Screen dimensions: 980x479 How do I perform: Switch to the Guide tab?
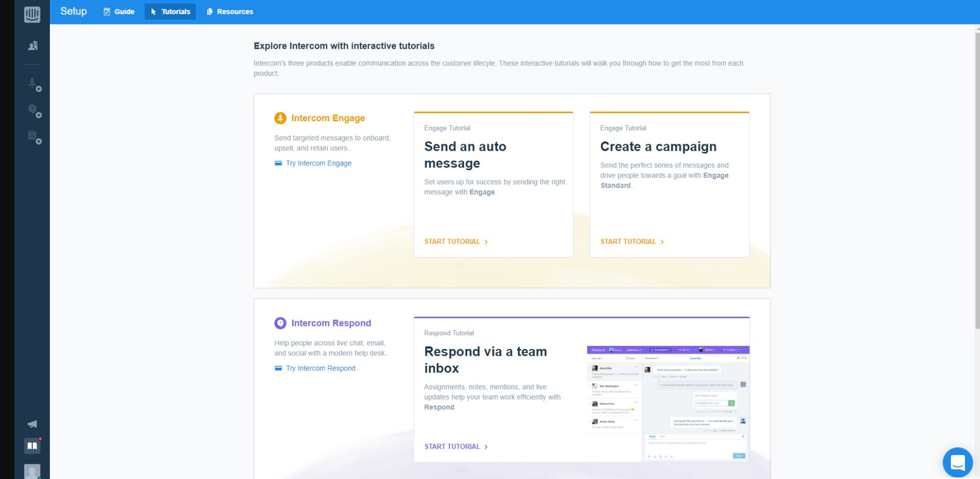(119, 11)
